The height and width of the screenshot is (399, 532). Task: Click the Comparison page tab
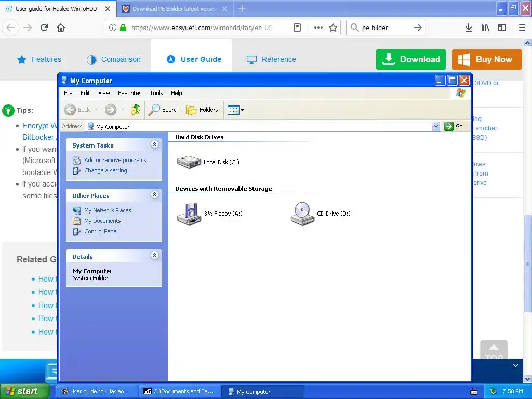tap(114, 59)
